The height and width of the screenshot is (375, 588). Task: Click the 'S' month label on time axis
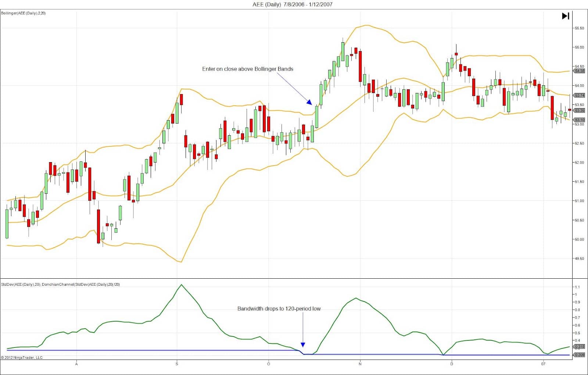[x=177, y=364]
